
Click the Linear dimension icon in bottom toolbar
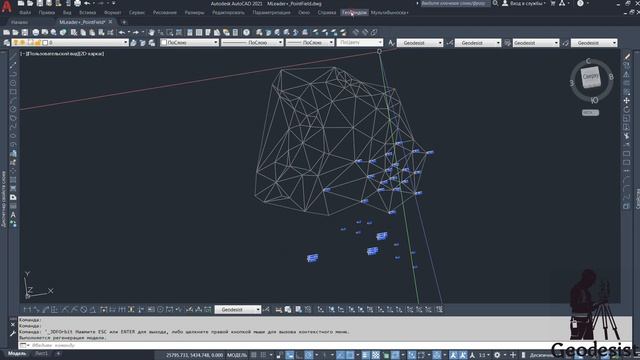27,310
